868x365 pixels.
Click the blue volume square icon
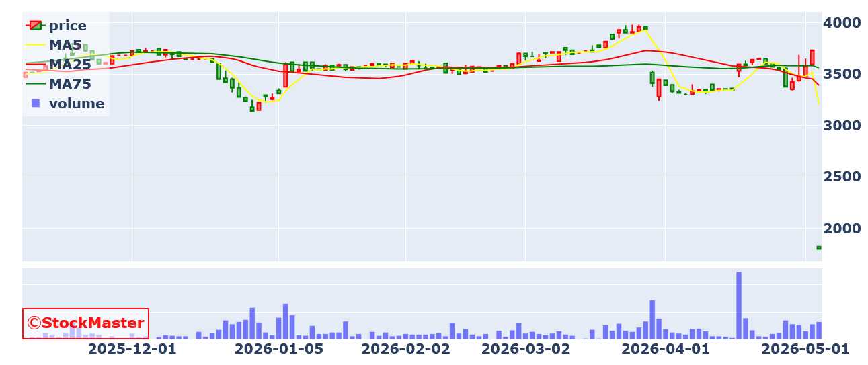pyautogui.click(x=36, y=104)
